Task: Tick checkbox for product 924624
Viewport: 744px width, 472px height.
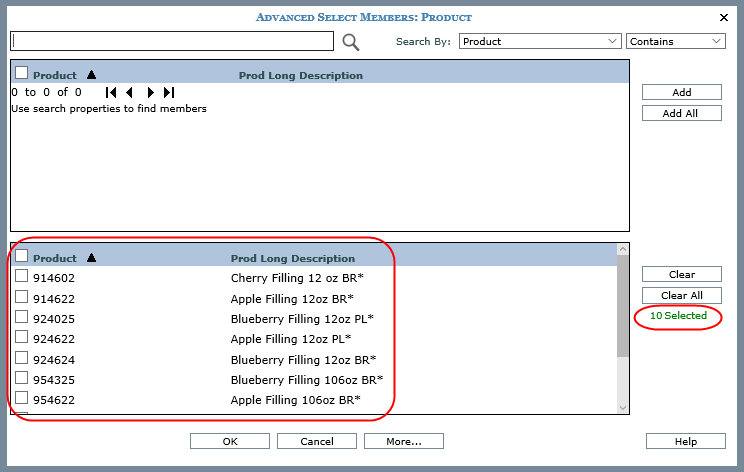Action: tap(21, 357)
